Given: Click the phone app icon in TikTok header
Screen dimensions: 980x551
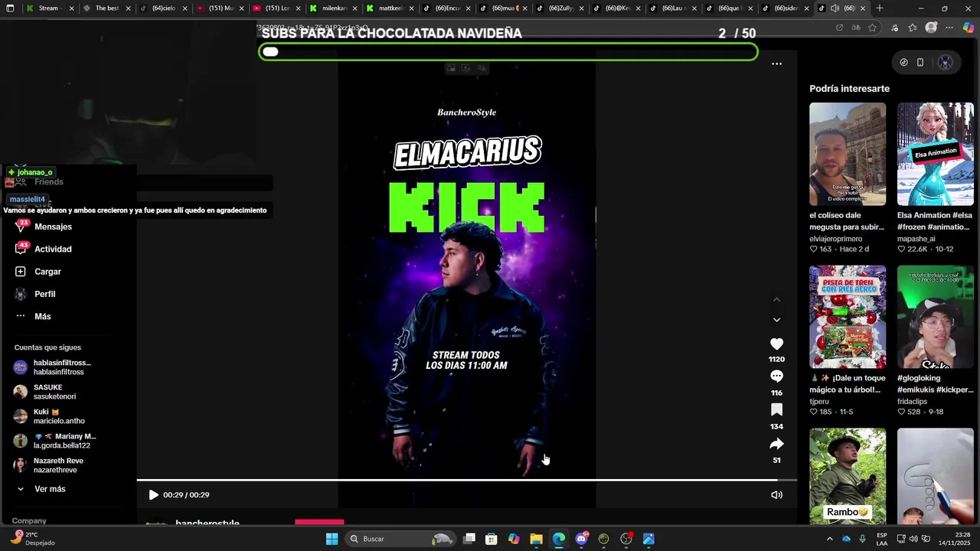Looking at the screenshot, I should 920,63.
